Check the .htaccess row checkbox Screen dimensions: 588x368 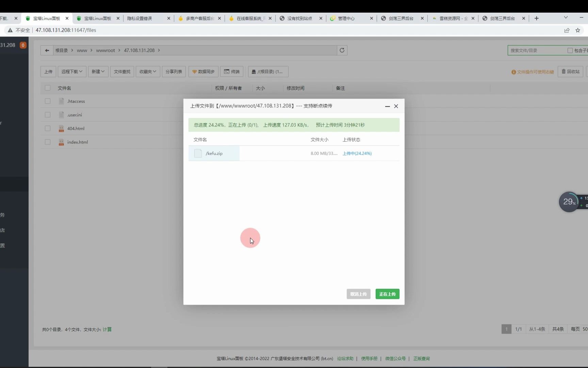click(48, 101)
